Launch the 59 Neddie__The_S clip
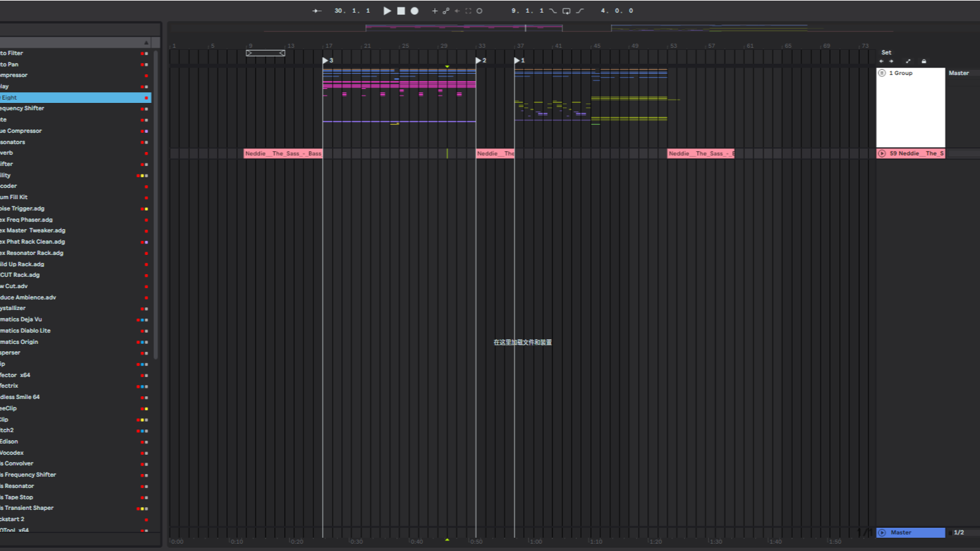Viewport: 980px width, 551px height. pyautogui.click(x=882, y=153)
